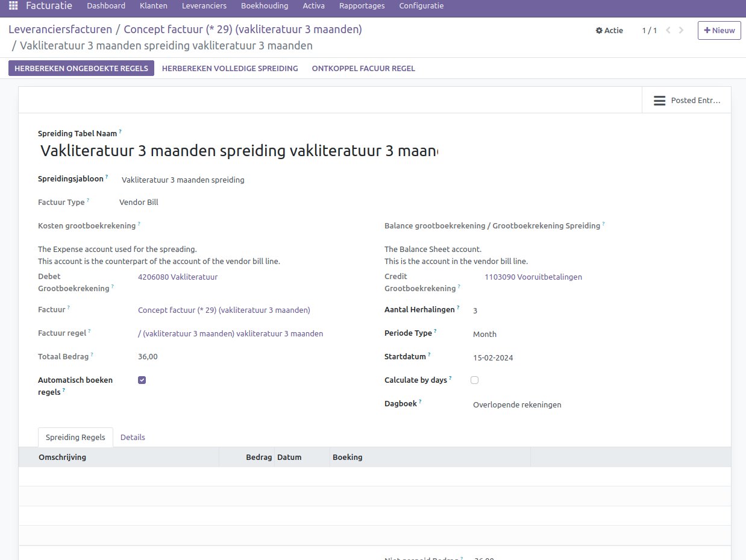The height and width of the screenshot is (560, 746).
Task: Uncheck Automatisch boeken regels checkbox
Action: click(x=142, y=380)
